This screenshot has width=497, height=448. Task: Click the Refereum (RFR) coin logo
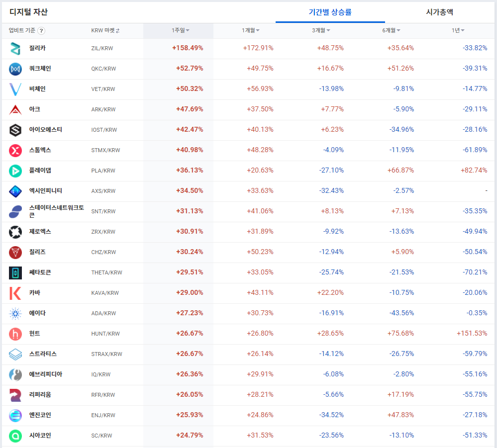pyautogui.click(x=15, y=395)
